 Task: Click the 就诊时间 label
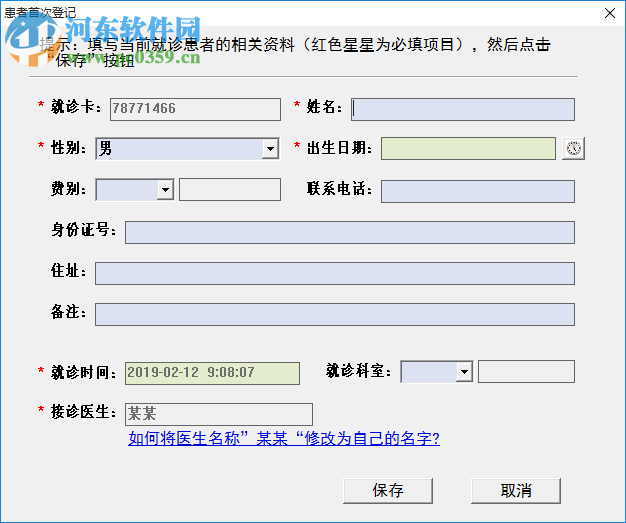click(x=83, y=372)
